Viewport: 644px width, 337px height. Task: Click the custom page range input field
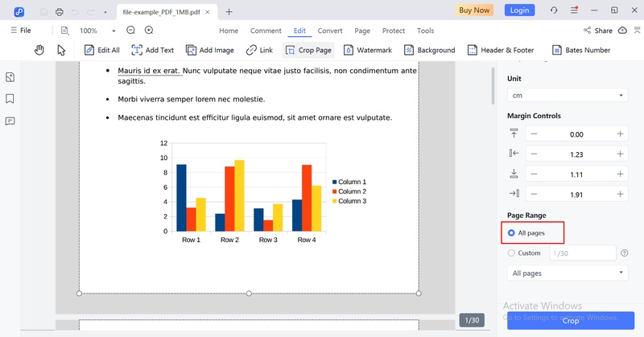click(581, 253)
